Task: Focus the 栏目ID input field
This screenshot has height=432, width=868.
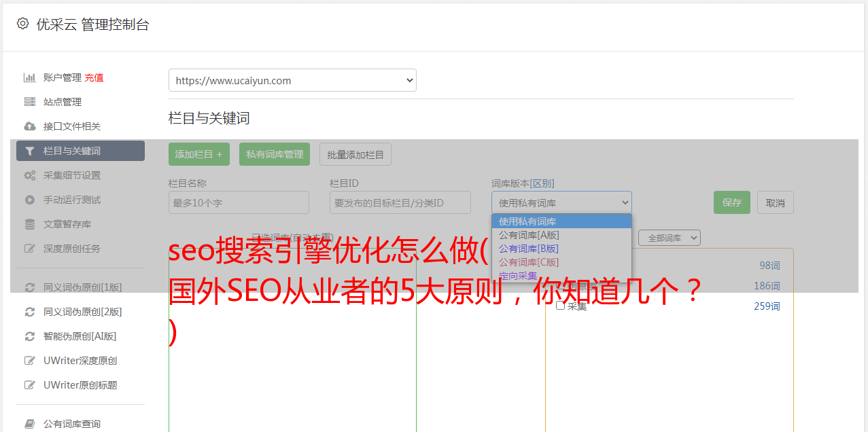Action: tap(400, 202)
